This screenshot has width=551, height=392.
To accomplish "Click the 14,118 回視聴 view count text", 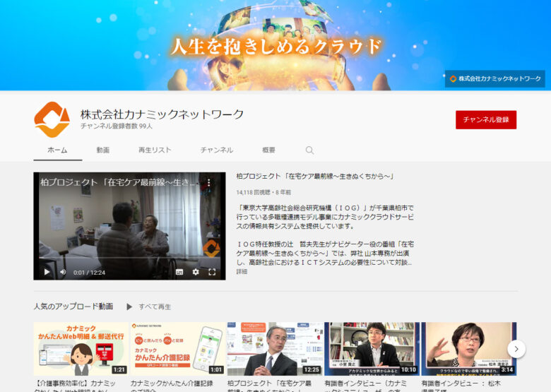I will [254, 193].
